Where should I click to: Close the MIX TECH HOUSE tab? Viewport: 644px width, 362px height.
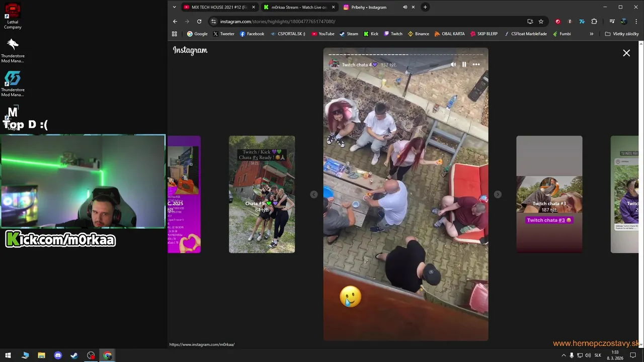tap(254, 7)
